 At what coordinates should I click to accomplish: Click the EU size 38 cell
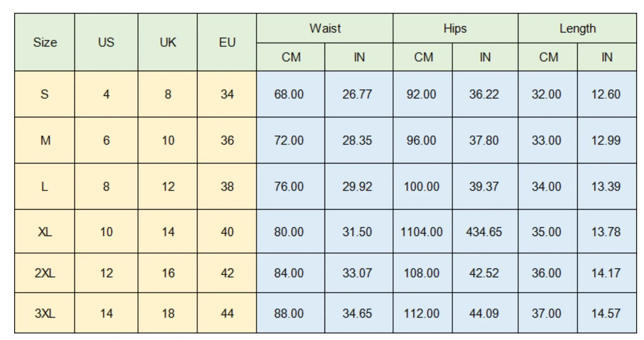[227, 186]
